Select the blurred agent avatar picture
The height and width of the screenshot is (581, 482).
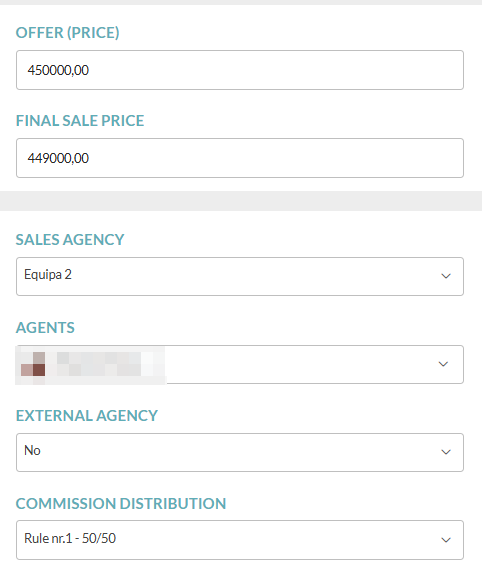(33, 365)
